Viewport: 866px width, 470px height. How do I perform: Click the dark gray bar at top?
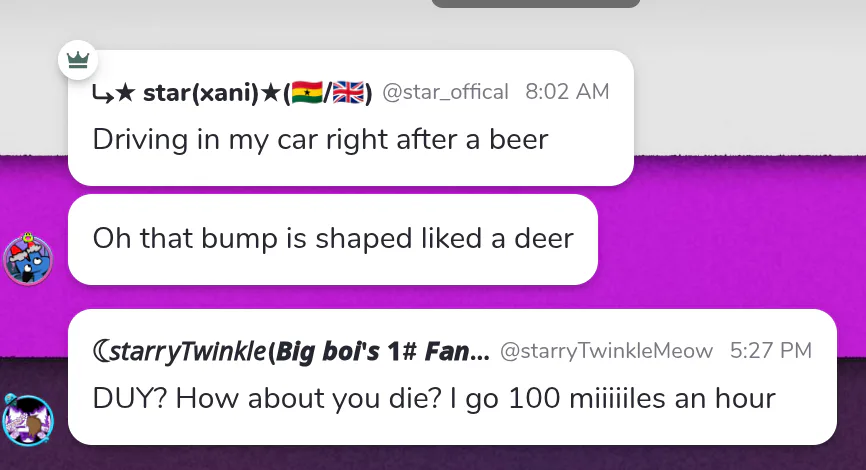point(535,3)
